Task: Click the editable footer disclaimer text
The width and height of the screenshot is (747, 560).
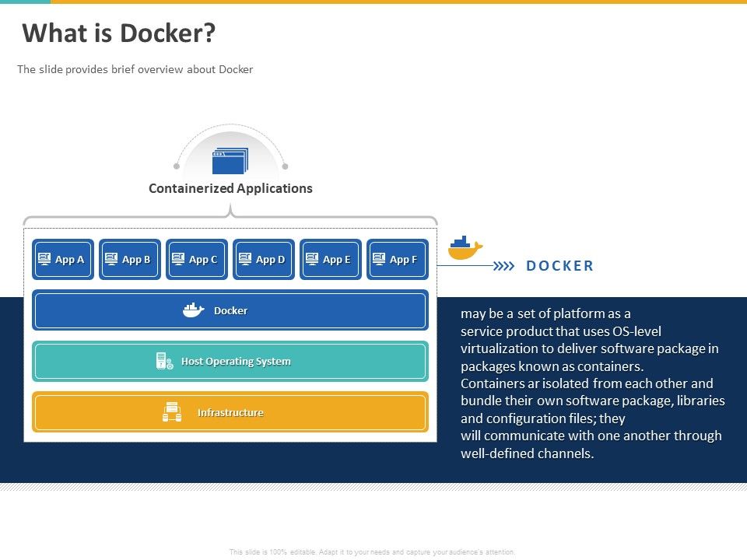Action: coord(373,551)
